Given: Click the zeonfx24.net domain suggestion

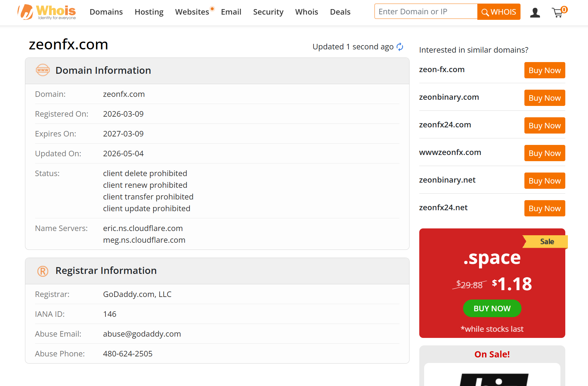Looking at the screenshot, I should pyautogui.click(x=443, y=208).
